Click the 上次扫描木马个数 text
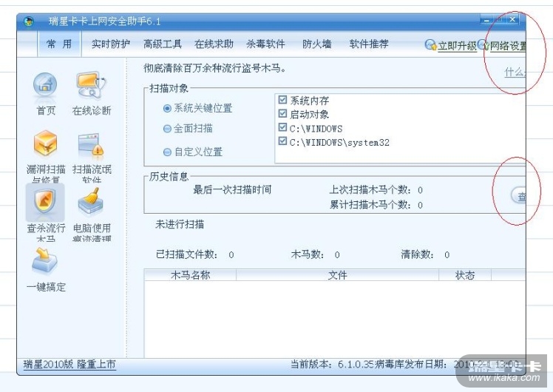Viewport: 553px width, 392px height. click(x=376, y=190)
